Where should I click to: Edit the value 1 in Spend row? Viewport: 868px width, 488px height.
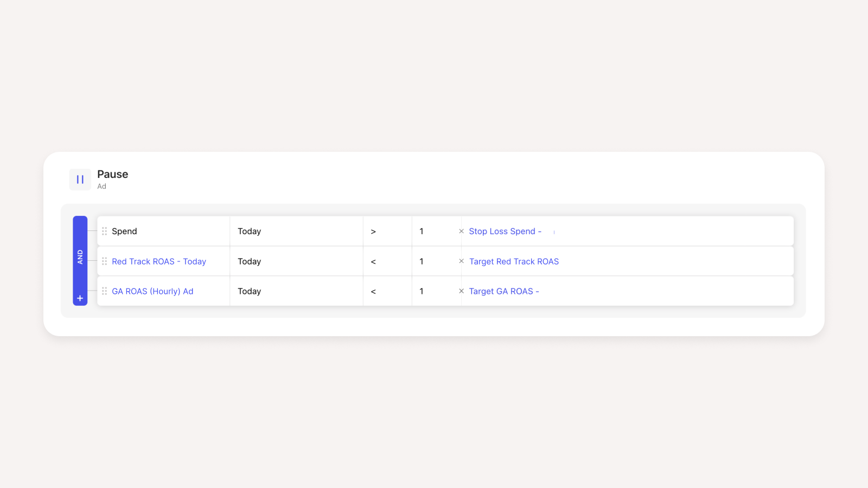[x=436, y=231]
